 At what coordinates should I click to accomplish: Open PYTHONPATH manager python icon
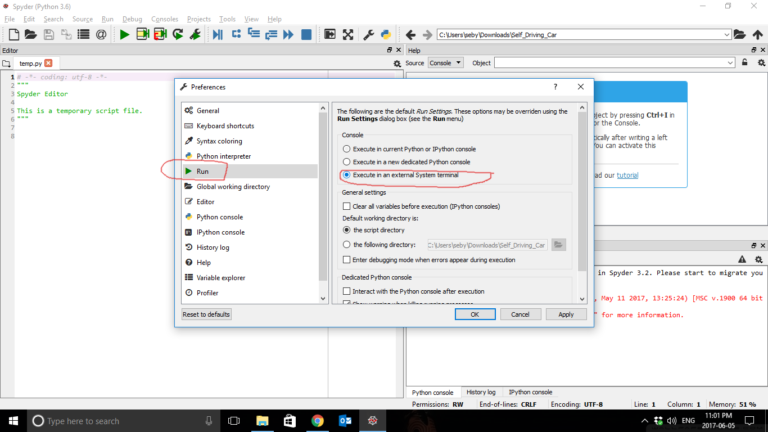[386, 34]
